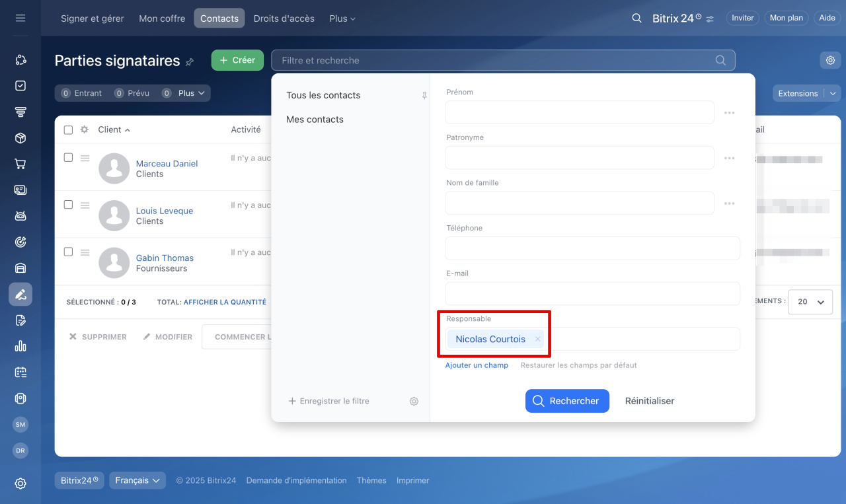This screenshot has height=504, width=846.
Task: Remove the Nicolas Courtois responsible tag
Action: point(537,339)
